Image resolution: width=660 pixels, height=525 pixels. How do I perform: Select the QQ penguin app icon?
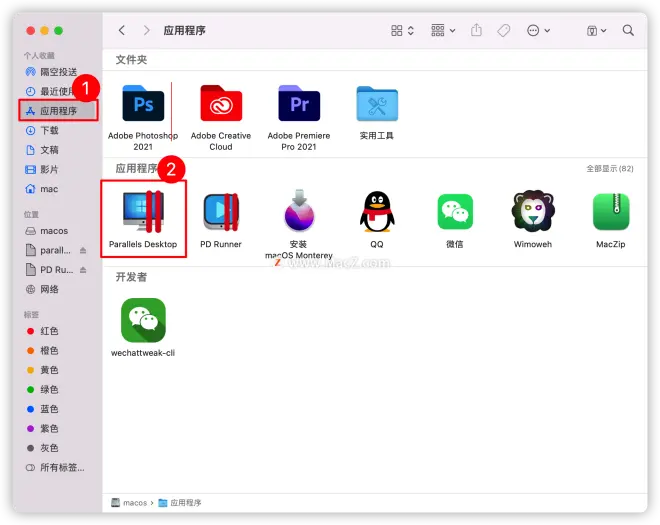click(x=377, y=211)
